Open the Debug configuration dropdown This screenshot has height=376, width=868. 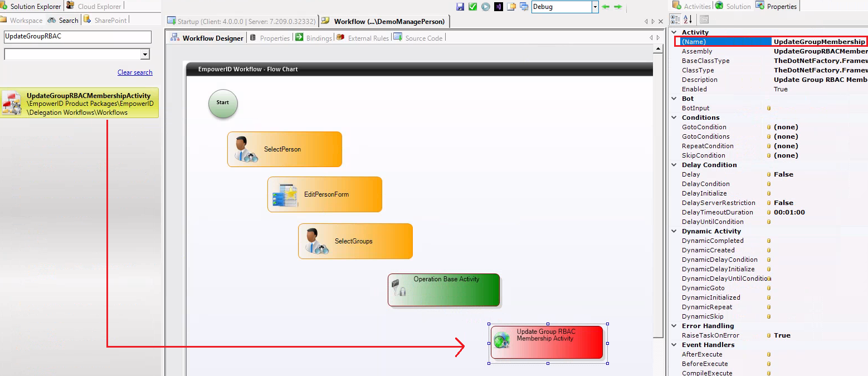596,7
